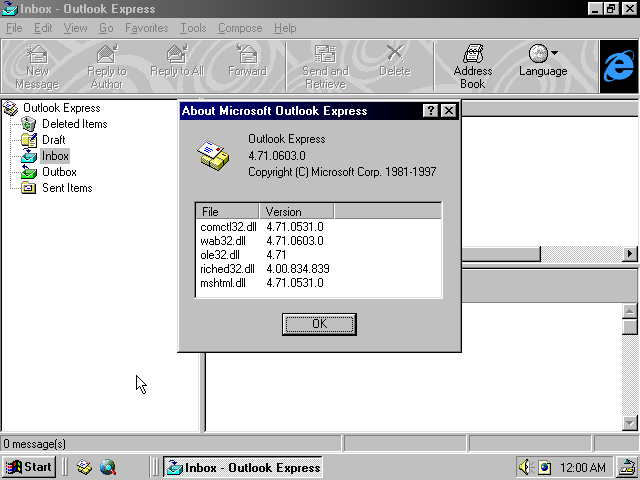This screenshot has height=480, width=640.
Task: Click version 4.00.834.839 cell
Action: coord(298,269)
